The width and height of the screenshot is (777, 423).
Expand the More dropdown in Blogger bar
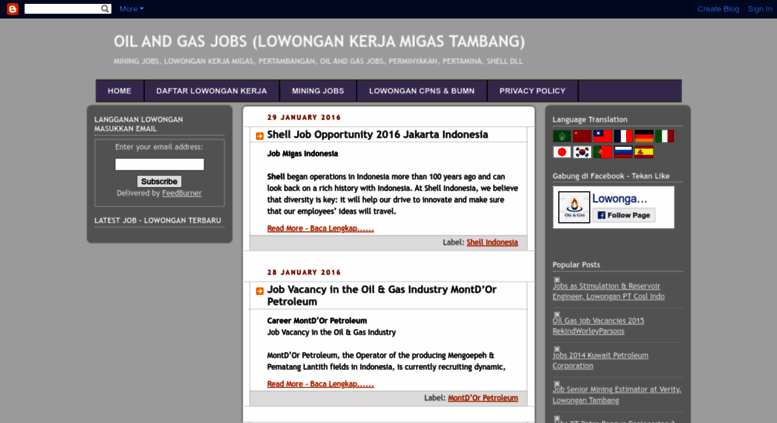click(131, 9)
